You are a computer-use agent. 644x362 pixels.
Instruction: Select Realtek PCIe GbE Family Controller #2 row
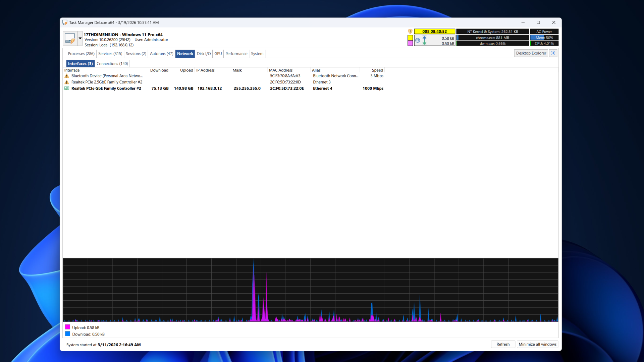(x=224, y=88)
